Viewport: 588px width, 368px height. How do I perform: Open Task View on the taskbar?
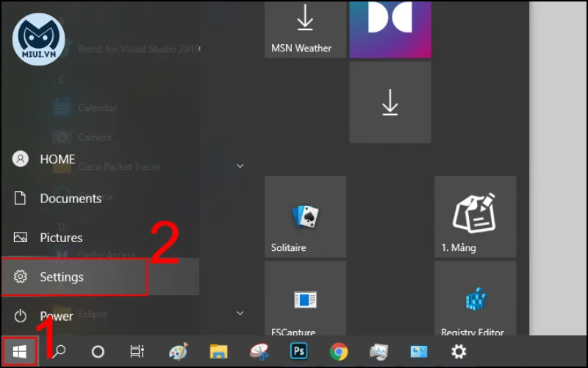137,352
